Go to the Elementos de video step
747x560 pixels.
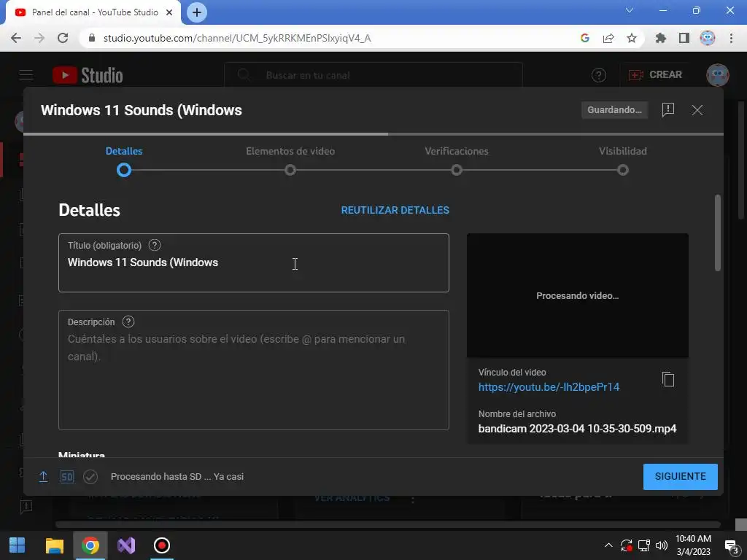[290, 161]
